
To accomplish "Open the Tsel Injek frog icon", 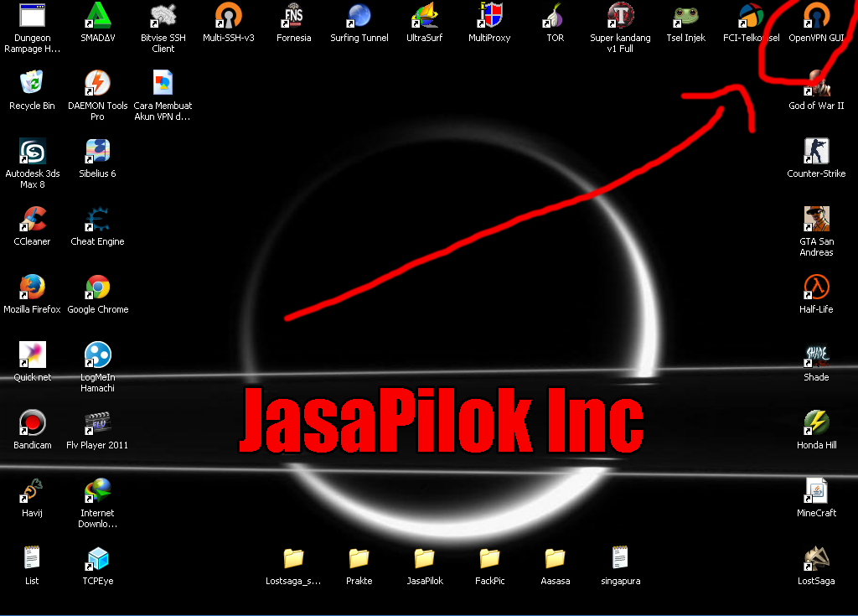I will coord(685,15).
